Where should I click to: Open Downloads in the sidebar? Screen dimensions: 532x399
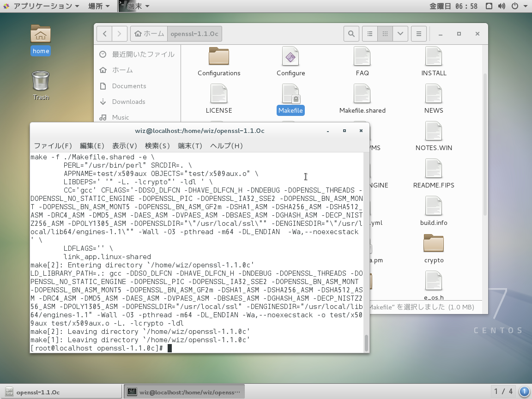coord(137,102)
